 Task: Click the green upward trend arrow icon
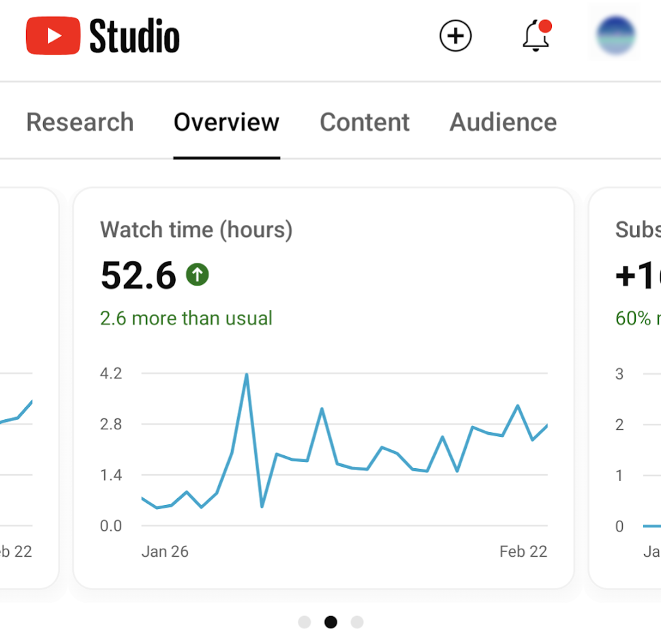pos(196,275)
